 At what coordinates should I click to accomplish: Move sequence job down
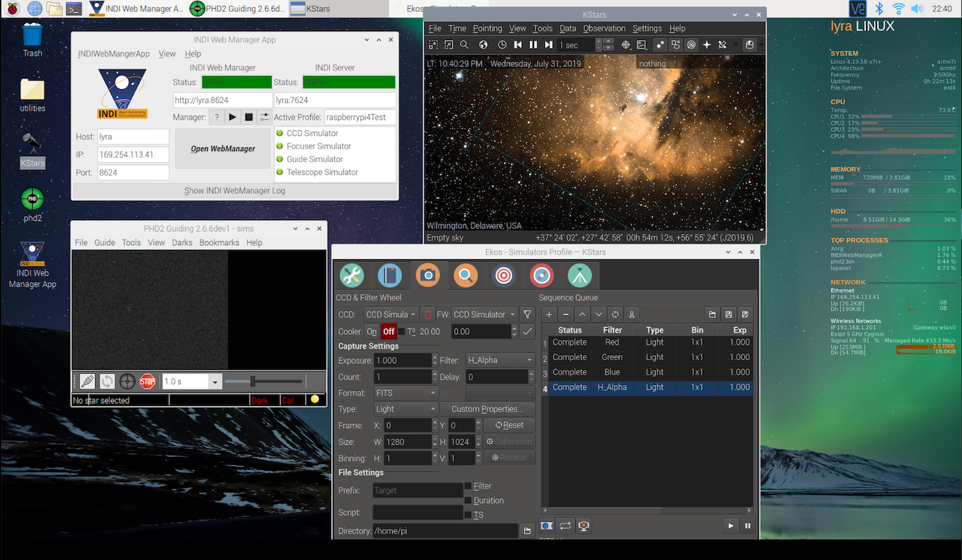click(x=599, y=315)
